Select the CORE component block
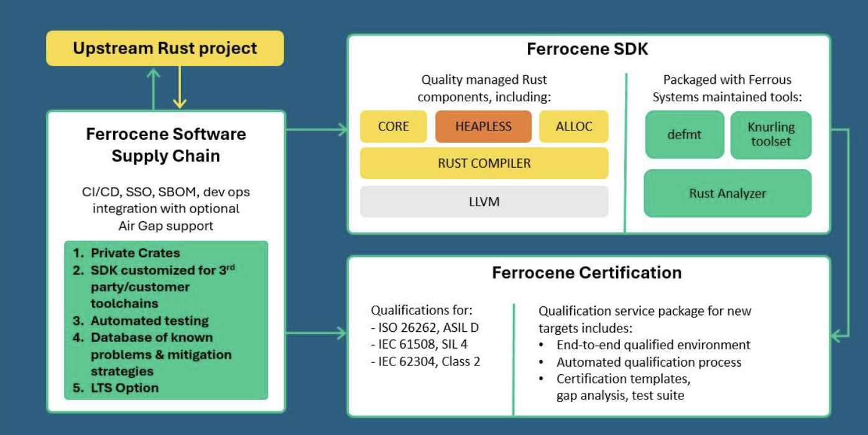 [x=393, y=127]
